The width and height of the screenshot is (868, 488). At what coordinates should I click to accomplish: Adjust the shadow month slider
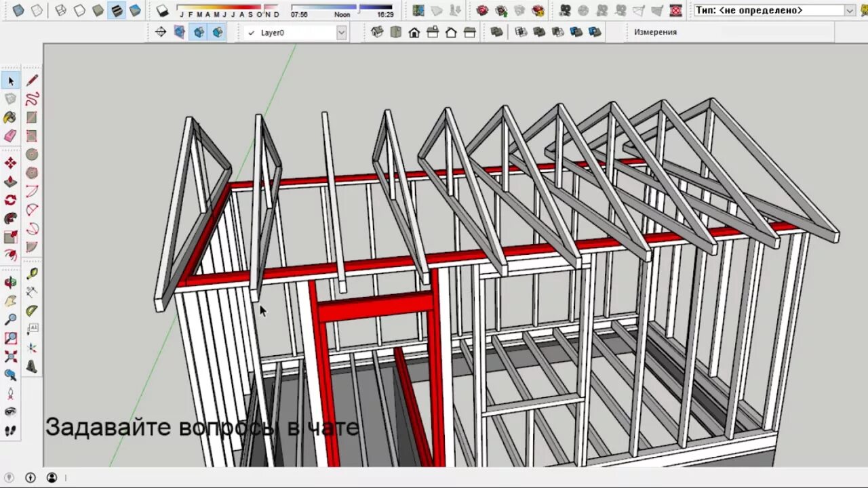[229, 10]
